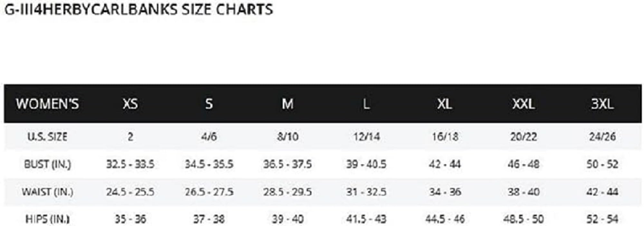Click the WOMEN'S header cell

coord(47,104)
